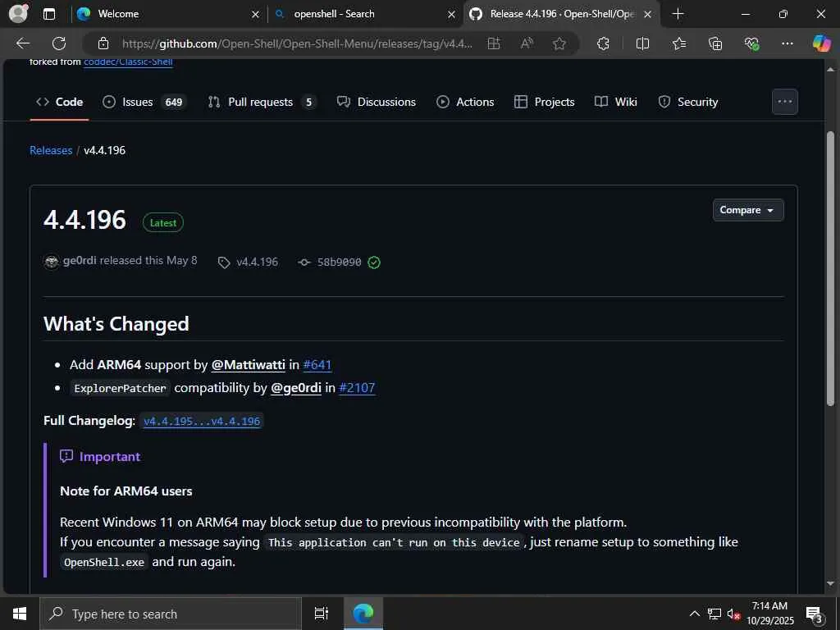Image resolution: width=840 pixels, height=630 pixels.
Task: Open the network status tray icon
Action: click(x=714, y=614)
